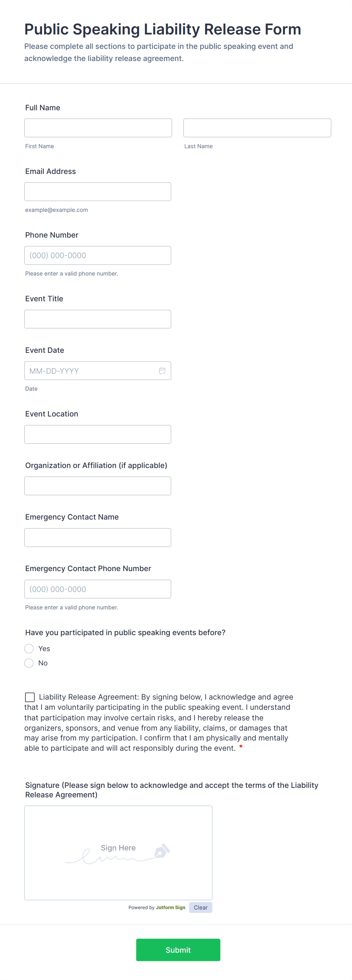Click the Liability Release Agreement text
The height and width of the screenshot is (980, 352).
(x=160, y=722)
